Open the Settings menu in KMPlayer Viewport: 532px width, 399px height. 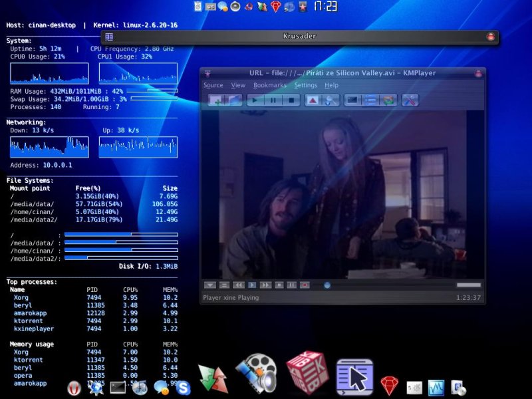305,85
